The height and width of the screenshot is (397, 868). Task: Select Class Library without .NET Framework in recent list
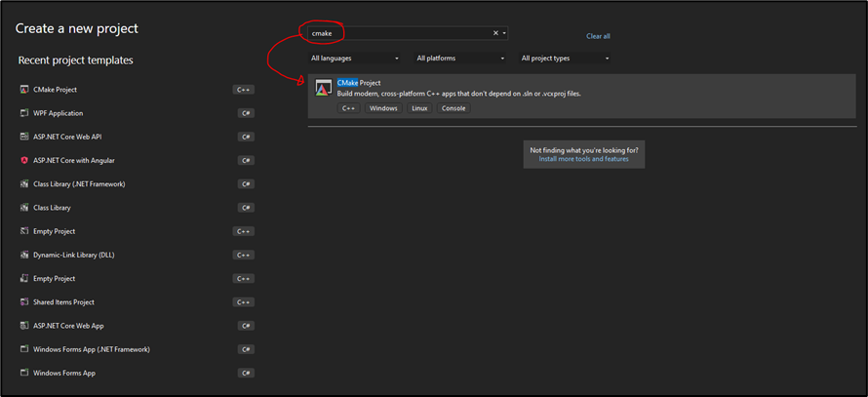coord(52,208)
